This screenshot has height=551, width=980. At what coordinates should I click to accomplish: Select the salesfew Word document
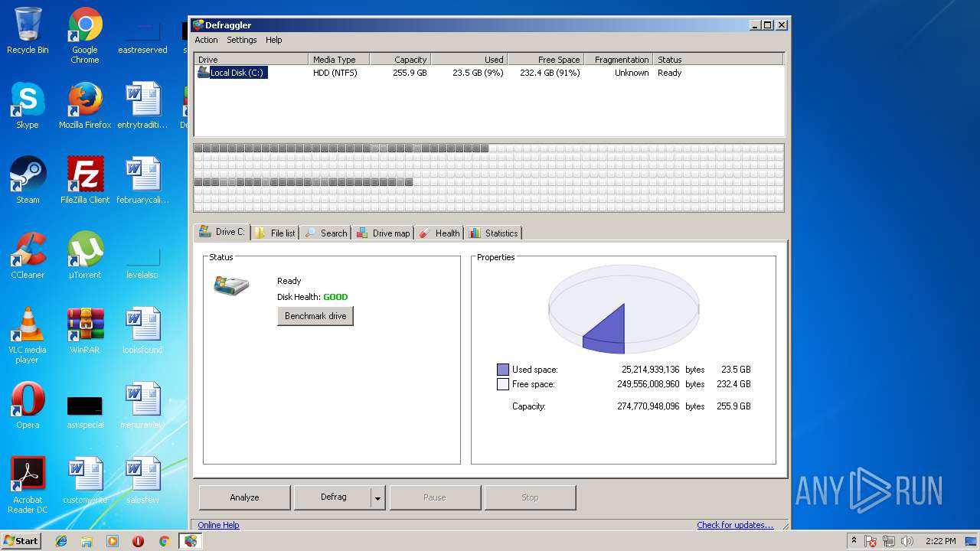point(142,481)
